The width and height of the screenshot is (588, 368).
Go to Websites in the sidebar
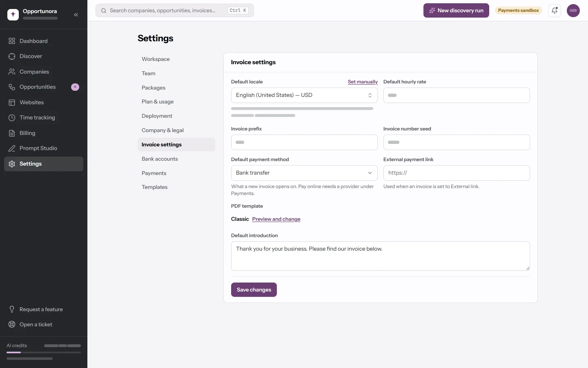point(44,102)
